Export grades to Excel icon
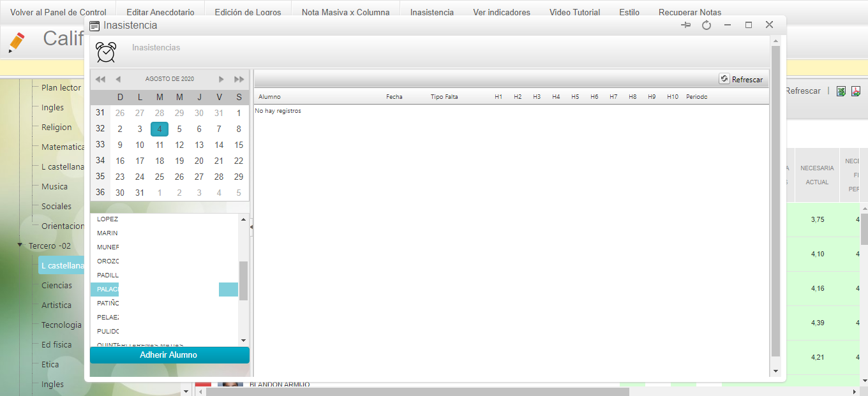The height and width of the screenshot is (396, 868). coord(841,91)
